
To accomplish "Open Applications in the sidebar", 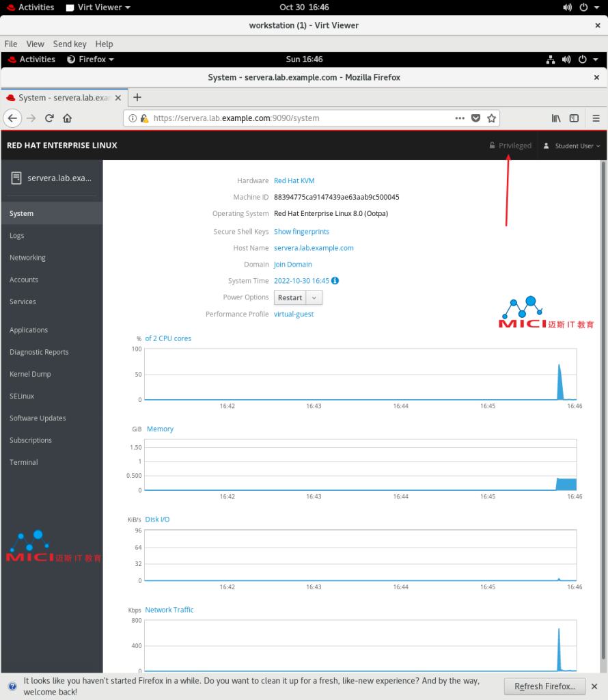I will [x=52, y=330].
